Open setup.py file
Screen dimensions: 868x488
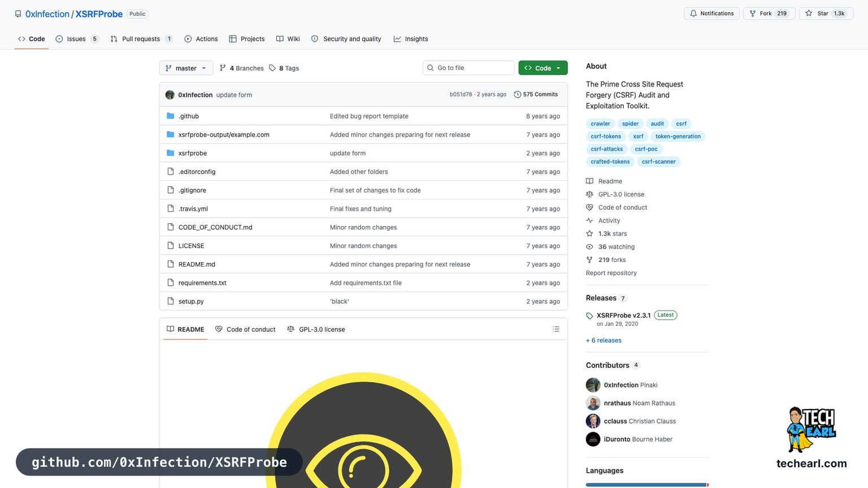pyautogui.click(x=191, y=302)
